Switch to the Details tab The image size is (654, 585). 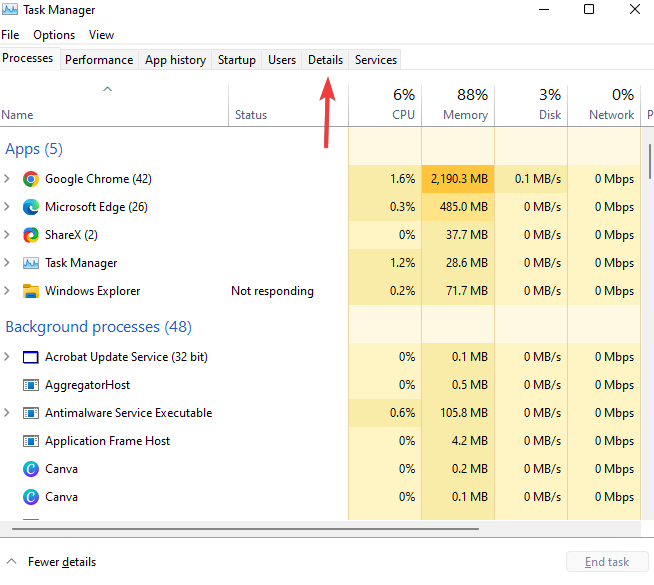325,60
